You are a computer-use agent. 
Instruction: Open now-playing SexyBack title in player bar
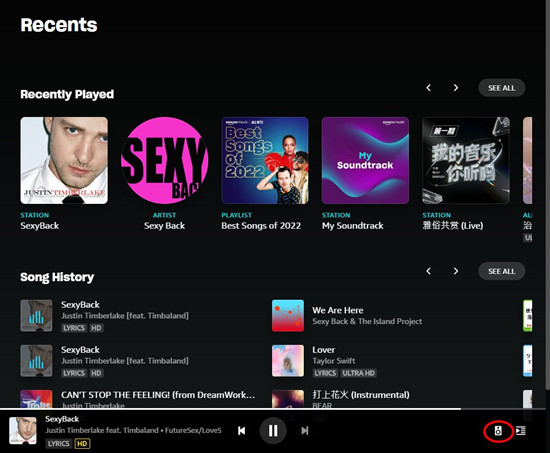(62, 419)
